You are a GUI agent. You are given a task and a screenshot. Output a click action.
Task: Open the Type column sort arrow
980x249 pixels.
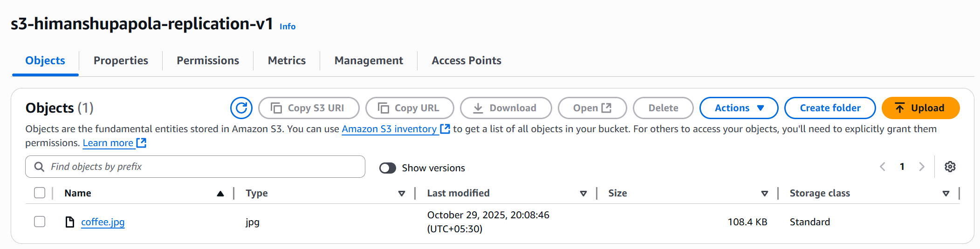pyautogui.click(x=401, y=194)
